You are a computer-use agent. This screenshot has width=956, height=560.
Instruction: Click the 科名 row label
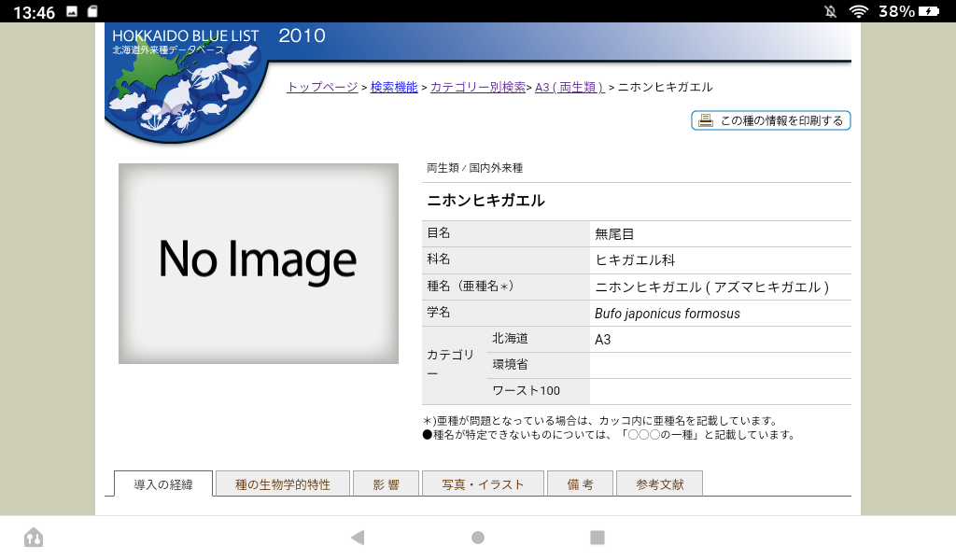click(x=439, y=259)
